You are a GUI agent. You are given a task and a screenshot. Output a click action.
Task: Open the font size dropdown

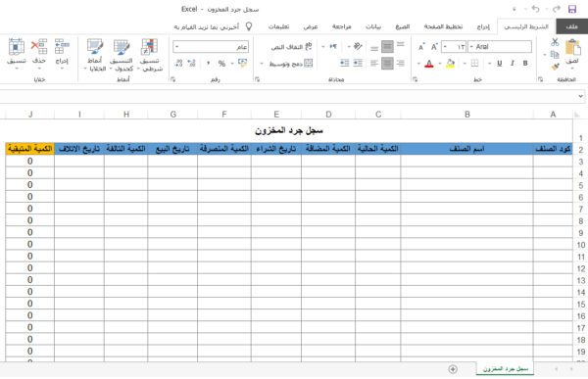[x=445, y=46]
